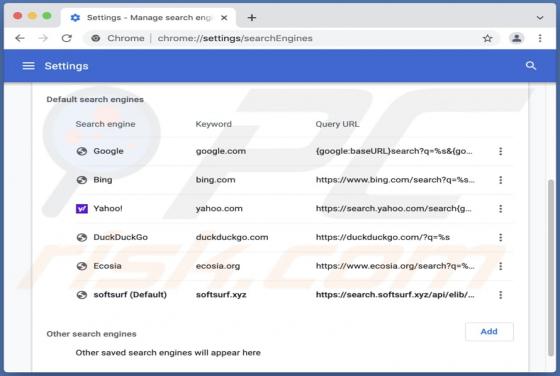Click the yahoo.com keyword
This screenshot has height=376, width=560.
point(219,209)
